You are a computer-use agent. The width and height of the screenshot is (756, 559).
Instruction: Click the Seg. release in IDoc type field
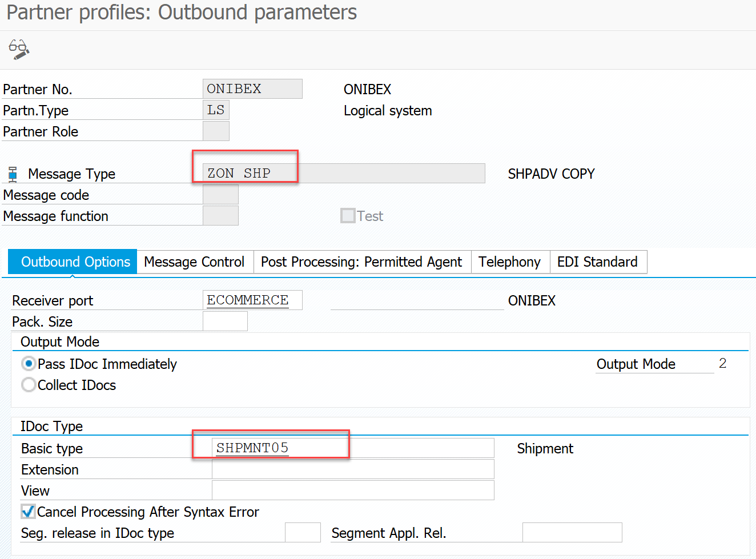pos(303,533)
